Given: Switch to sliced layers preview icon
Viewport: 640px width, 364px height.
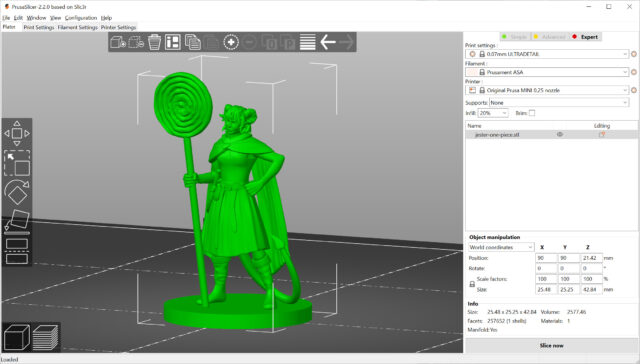Looking at the screenshot, I should point(45,337).
